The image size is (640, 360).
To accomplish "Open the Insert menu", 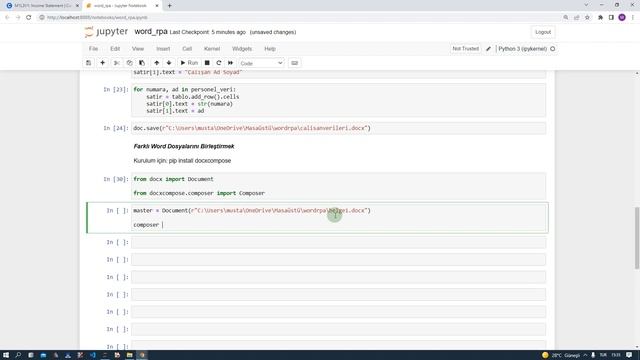I will [x=163, y=49].
